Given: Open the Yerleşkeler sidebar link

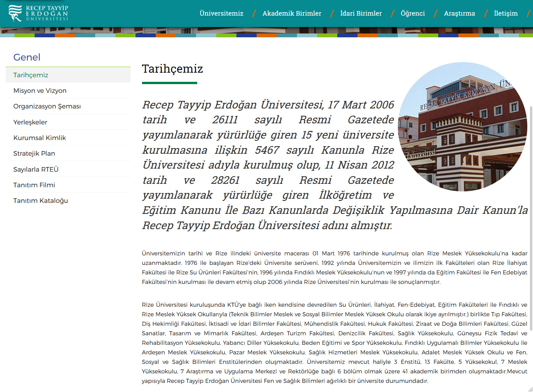Looking at the screenshot, I should point(30,122).
